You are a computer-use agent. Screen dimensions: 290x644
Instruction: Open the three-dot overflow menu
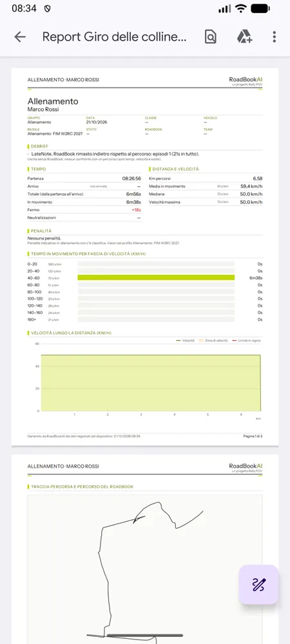(x=275, y=37)
